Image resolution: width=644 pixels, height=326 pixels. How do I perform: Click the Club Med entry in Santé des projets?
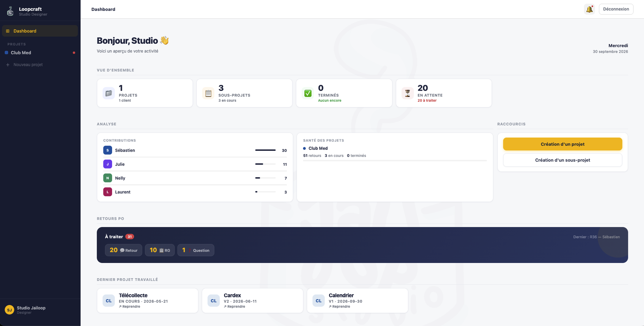(x=318, y=148)
